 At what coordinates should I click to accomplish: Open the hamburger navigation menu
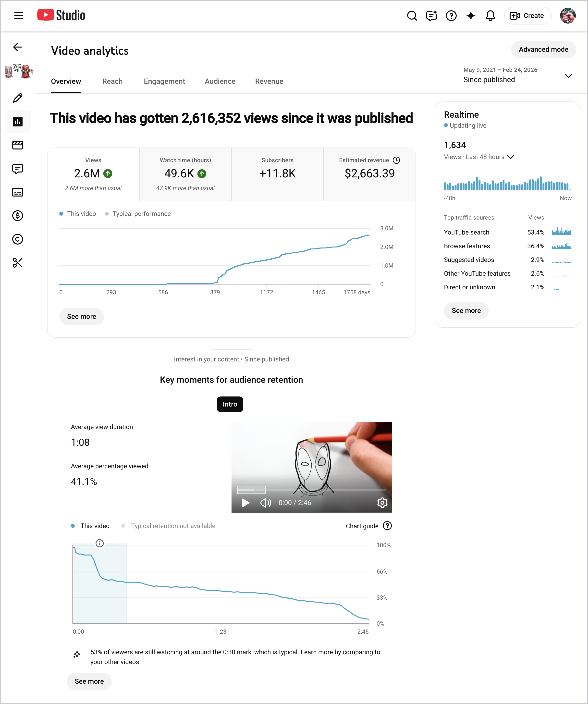[x=18, y=15]
